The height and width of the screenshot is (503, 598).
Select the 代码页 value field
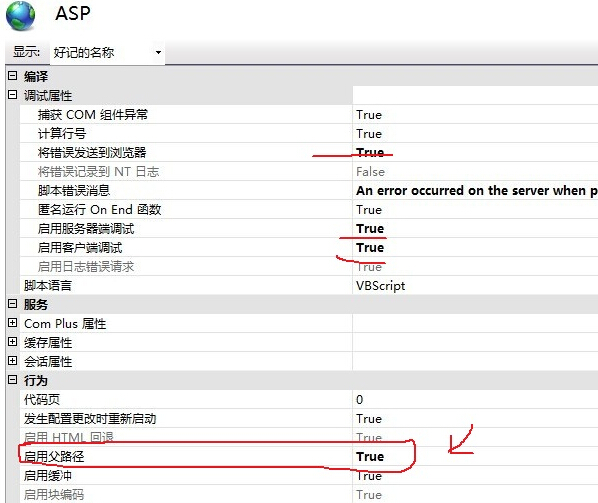475,399
